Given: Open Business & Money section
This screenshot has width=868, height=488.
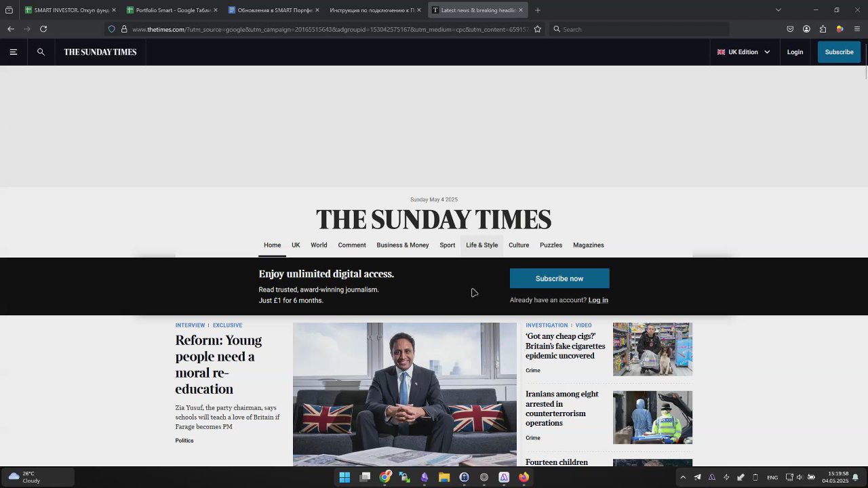Looking at the screenshot, I should pos(403,245).
